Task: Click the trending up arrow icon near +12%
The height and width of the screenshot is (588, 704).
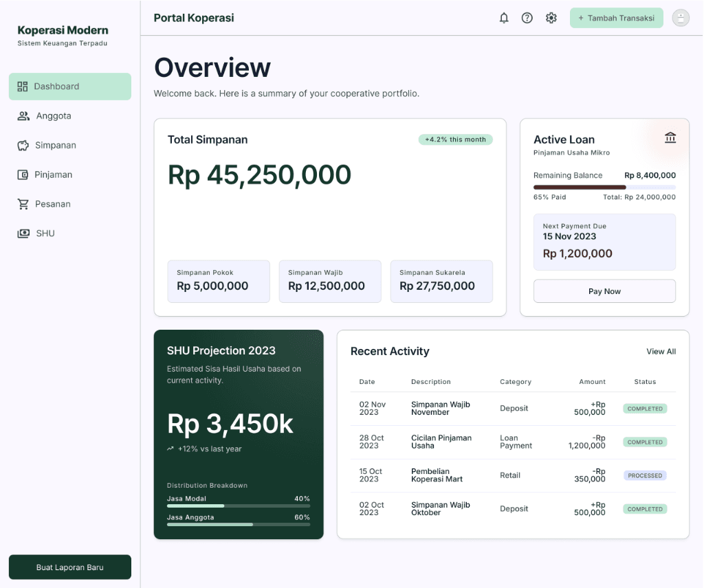Action: click(x=170, y=449)
